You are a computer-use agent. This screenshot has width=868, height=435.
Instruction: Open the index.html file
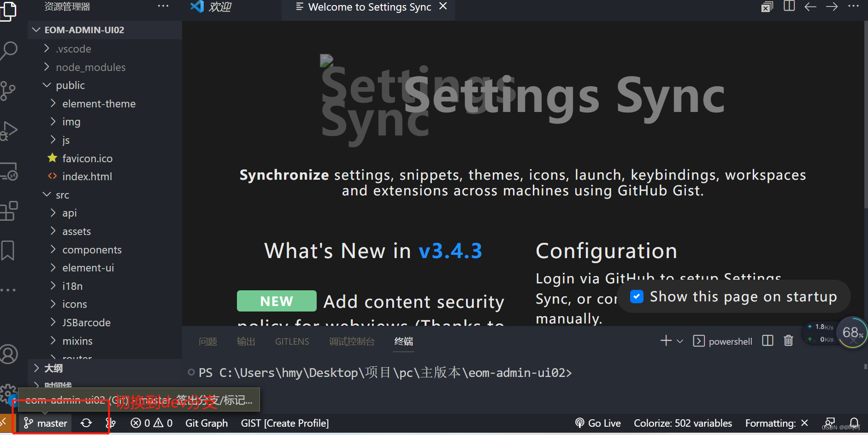pos(105,176)
